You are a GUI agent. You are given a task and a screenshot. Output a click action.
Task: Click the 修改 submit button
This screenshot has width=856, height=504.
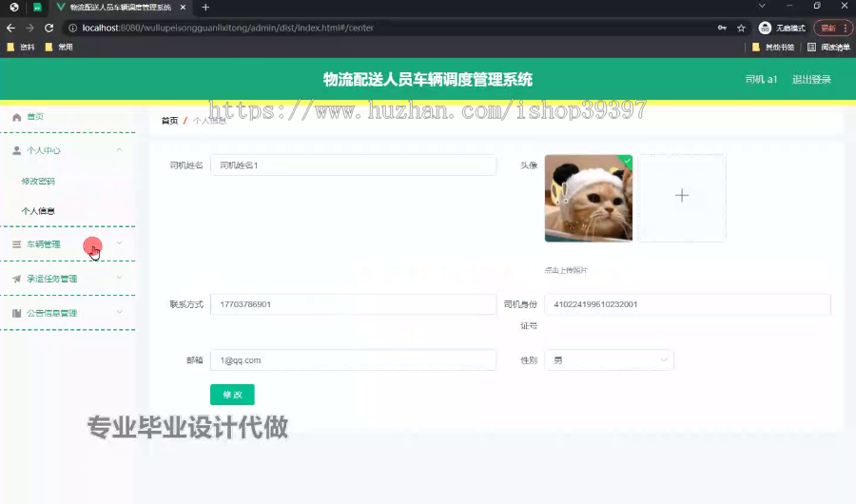pyautogui.click(x=232, y=395)
